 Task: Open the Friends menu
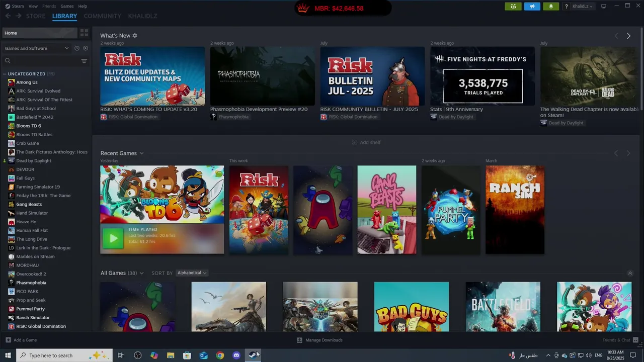click(49, 6)
